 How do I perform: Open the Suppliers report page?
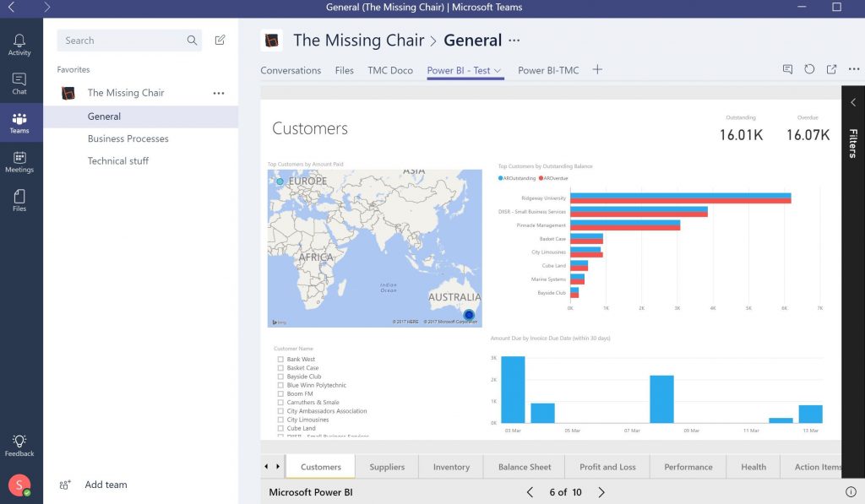pyautogui.click(x=387, y=467)
